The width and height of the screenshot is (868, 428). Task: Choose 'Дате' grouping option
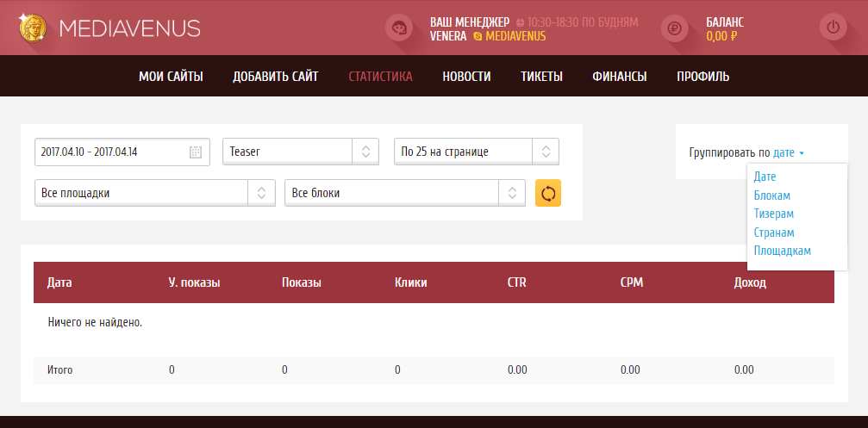(x=765, y=177)
